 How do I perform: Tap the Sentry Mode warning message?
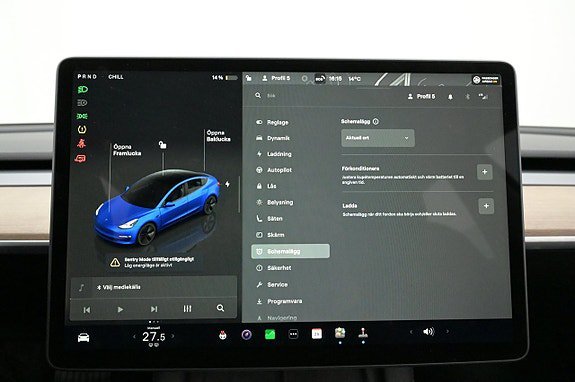tap(153, 262)
